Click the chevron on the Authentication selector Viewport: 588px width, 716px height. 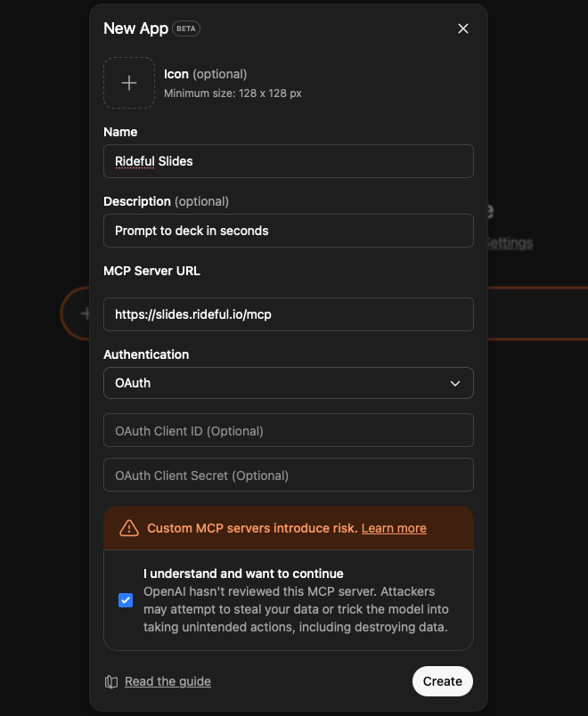(456, 382)
